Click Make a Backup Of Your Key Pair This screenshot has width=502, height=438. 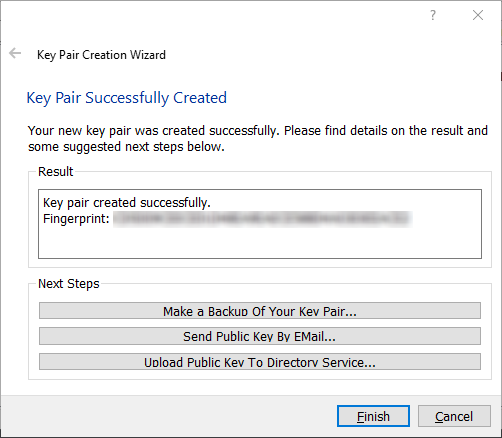coord(260,311)
